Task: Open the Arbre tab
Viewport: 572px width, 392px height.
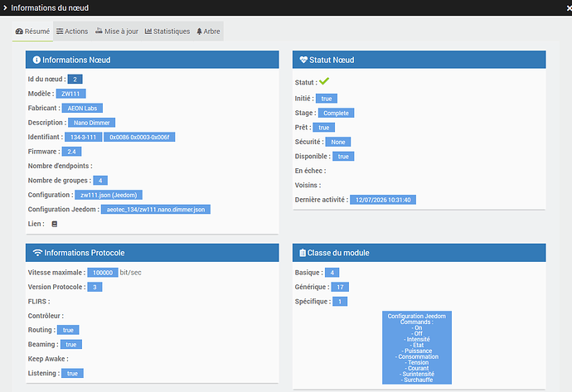Action: [208, 31]
